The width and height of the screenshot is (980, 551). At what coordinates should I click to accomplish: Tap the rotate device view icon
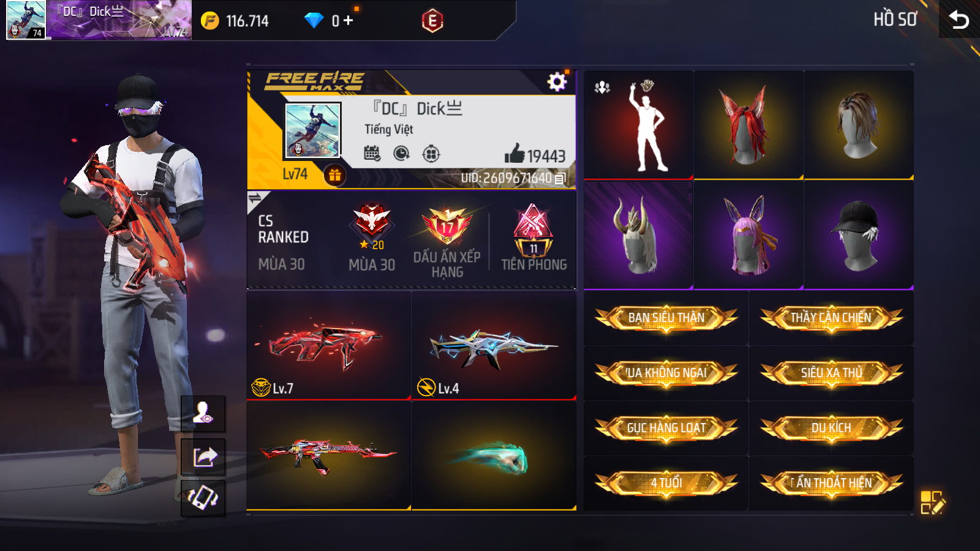point(204,498)
